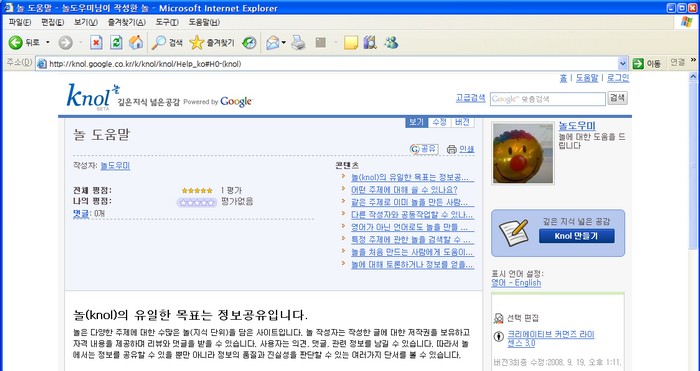Open the Back button history dropdown arrow
This screenshot has width=700, height=371.
pyautogui.click(x=48, y=43)
